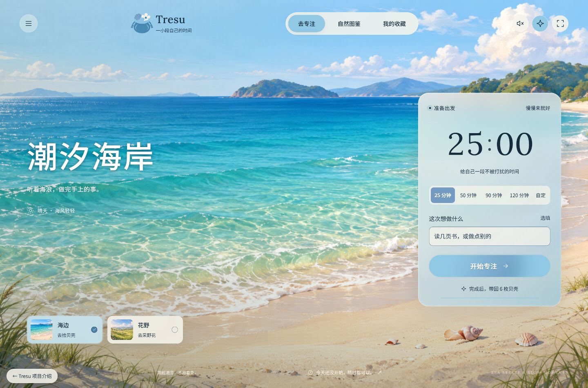The image size is (588, 388).
Task: Open the hamburger menu
Action: 29,24
